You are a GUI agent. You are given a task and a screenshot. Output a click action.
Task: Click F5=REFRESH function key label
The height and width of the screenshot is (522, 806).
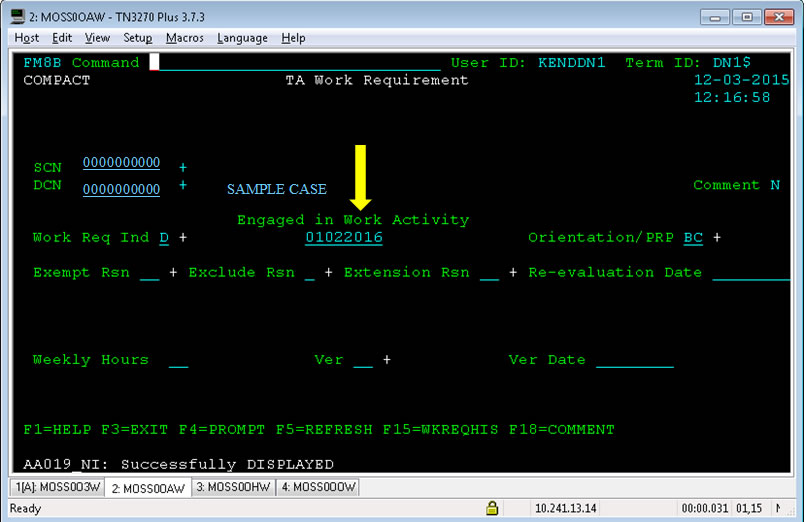coord(324,430)
